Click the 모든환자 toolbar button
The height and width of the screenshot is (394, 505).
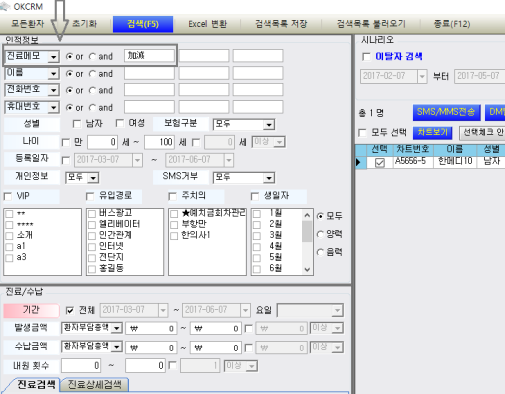coord(27,24)
